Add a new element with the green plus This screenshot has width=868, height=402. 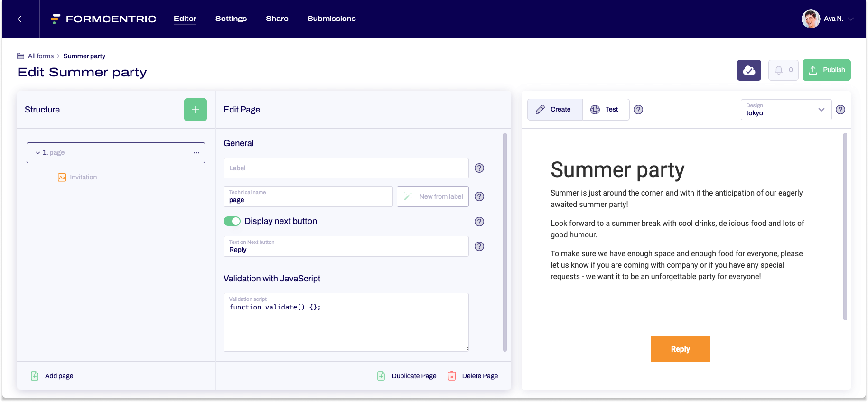coord(196,110)
